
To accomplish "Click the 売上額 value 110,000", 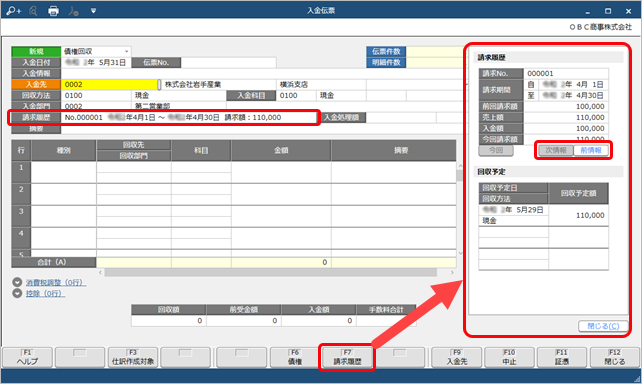I will (590, 117).
